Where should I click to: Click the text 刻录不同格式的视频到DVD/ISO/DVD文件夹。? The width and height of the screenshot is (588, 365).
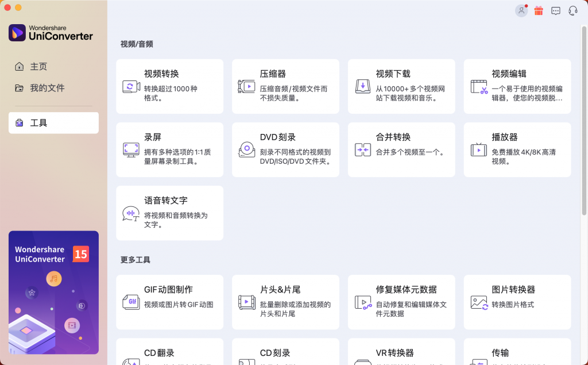pos(296,156)
